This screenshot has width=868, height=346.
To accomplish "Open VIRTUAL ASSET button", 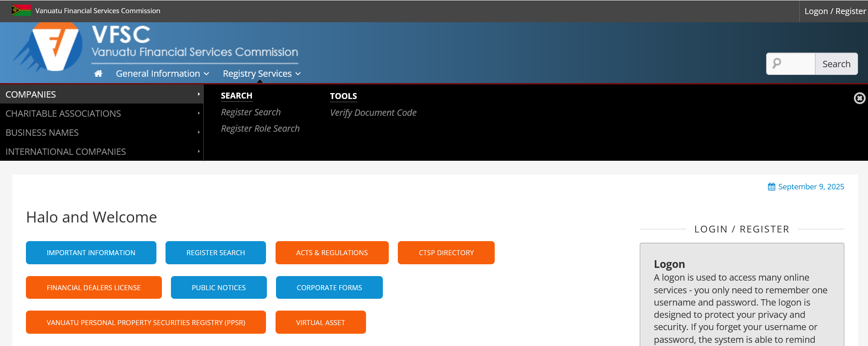I will tap(321, 322).
